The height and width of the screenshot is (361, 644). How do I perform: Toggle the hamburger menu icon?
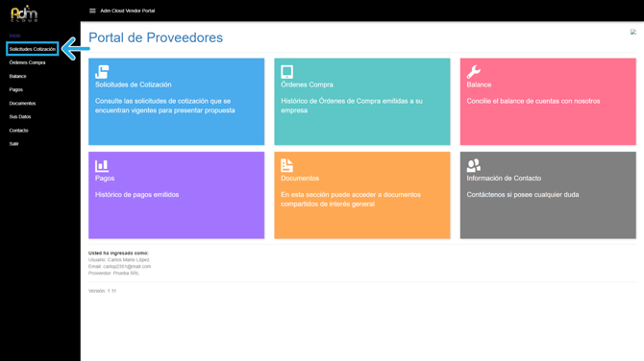(x=92, y=11)
